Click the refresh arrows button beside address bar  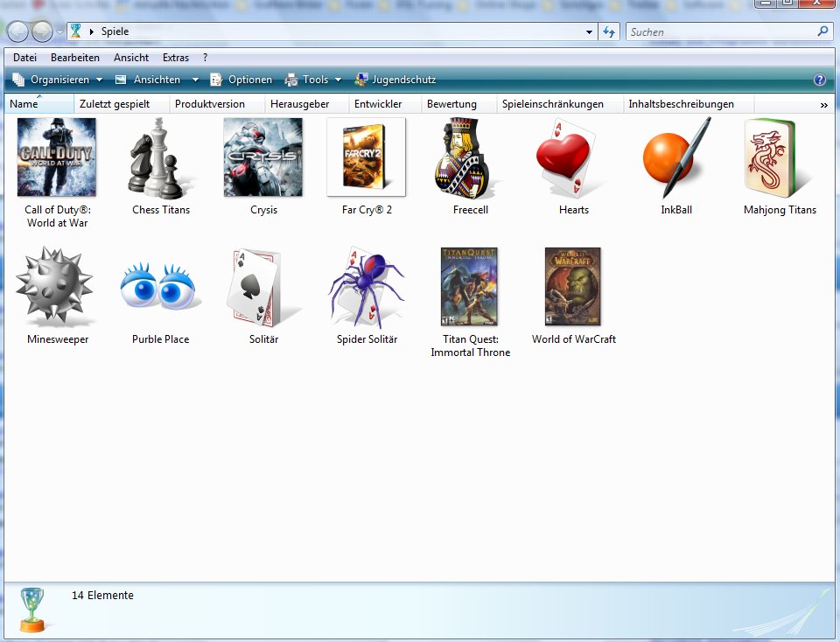coord(610,31)
